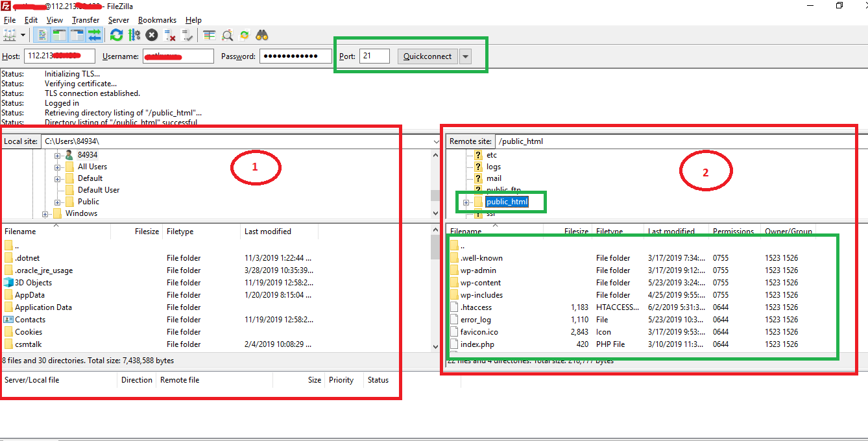Viewport: 868px width, 441px height.
Task: Click the colored-rows table toolbar icon
Action: click(209, 35)
